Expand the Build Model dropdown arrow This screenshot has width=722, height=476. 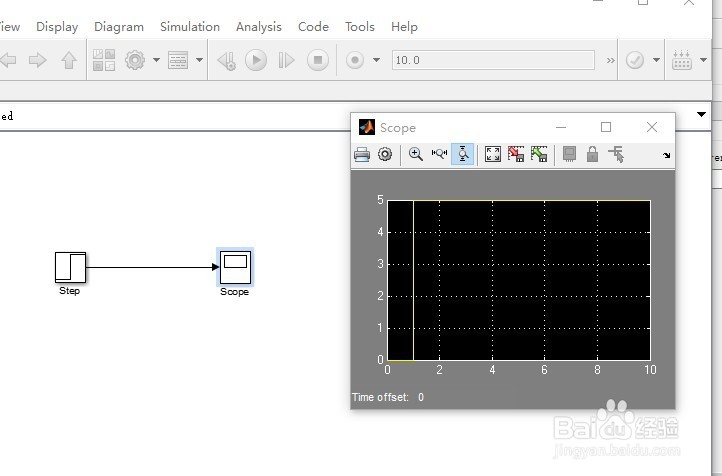tap(703, 60)
